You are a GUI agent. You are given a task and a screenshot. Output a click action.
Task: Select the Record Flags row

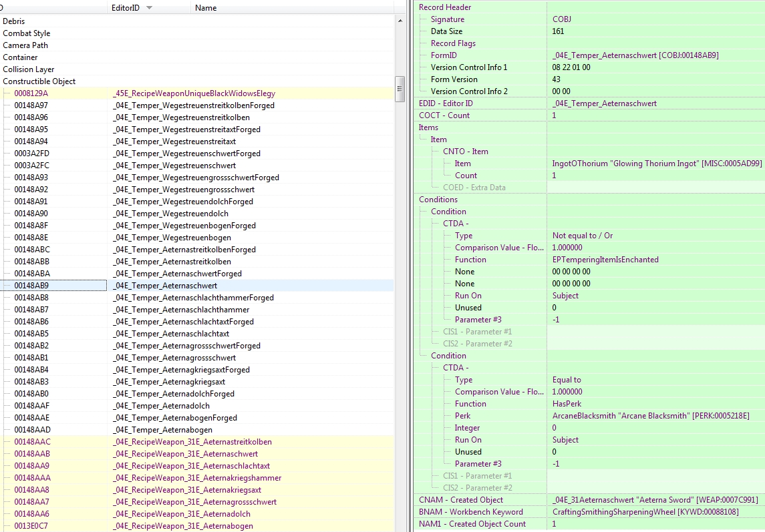[x=453, y=43]
